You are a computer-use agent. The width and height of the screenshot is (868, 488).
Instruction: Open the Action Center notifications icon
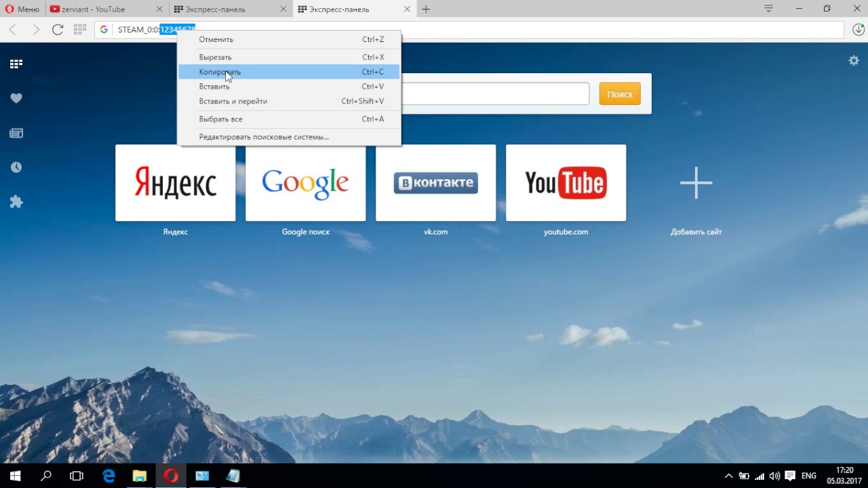click(790, 476)
